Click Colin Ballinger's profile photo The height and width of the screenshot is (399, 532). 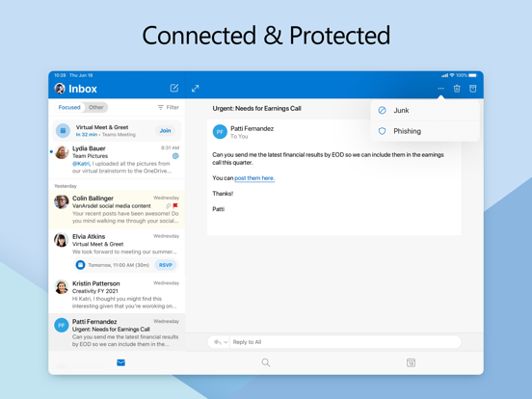pos(62,201)
